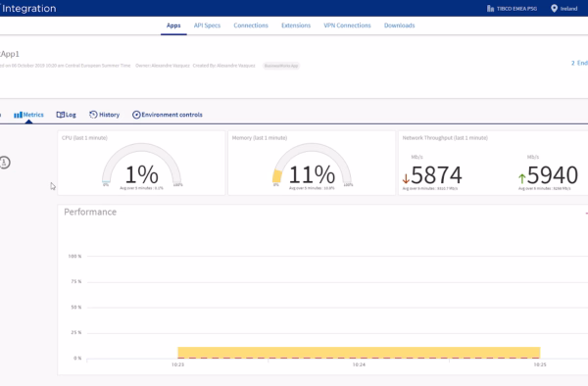Click the 25 % axis label
This screenshot has width=588, height=386.
click(x=76, y=333)
